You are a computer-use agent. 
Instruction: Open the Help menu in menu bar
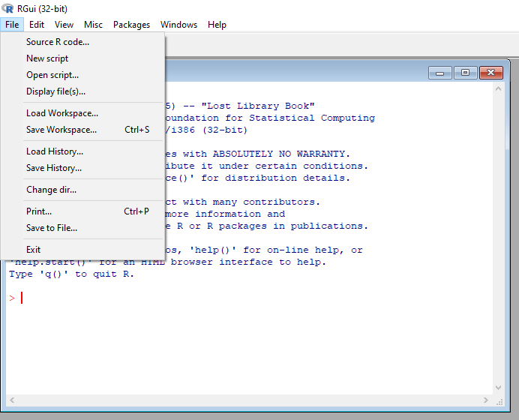(217, 25)
